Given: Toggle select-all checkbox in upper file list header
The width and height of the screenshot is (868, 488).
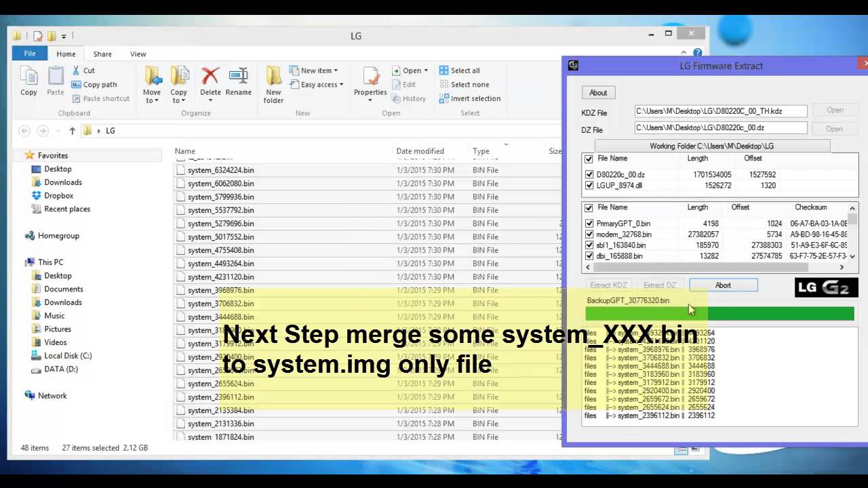Looking at the screenshot, I should (589, 159).
